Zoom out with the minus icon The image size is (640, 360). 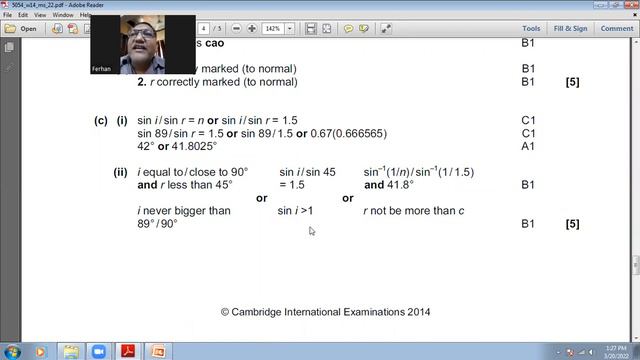pos(236,29)
